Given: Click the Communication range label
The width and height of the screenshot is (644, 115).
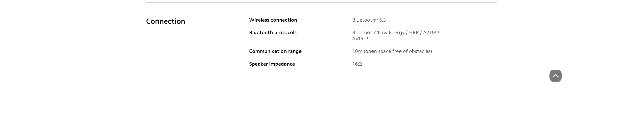Looking at the screenshot, I should pyautogui.click(x=275, y=51).
